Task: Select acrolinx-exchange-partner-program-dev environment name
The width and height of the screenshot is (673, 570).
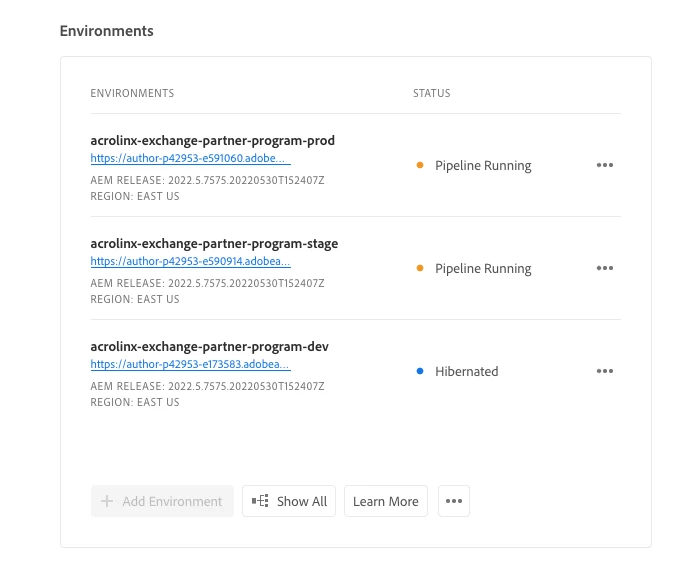Action: point(209,347)
